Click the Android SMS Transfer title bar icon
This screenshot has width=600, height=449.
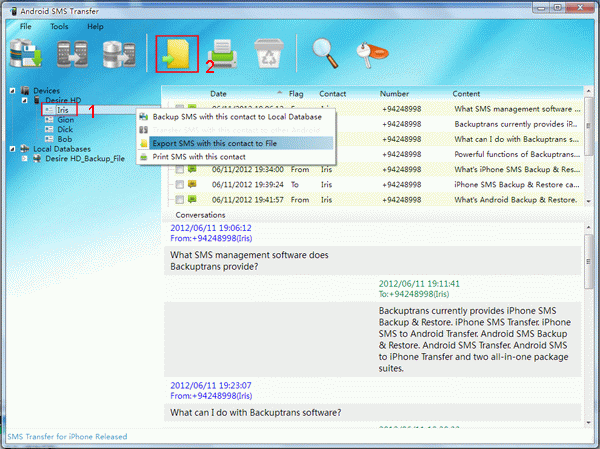click(14, 11)
